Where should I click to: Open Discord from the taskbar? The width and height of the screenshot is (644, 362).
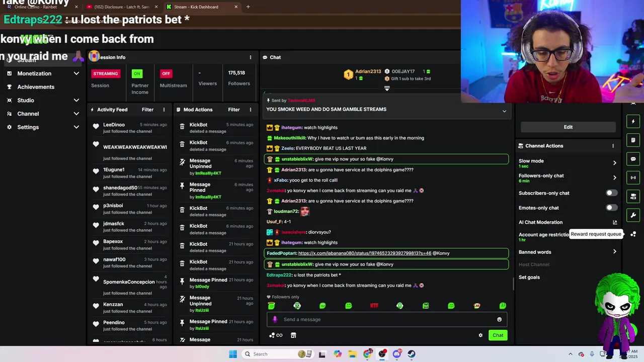(397, 354)
